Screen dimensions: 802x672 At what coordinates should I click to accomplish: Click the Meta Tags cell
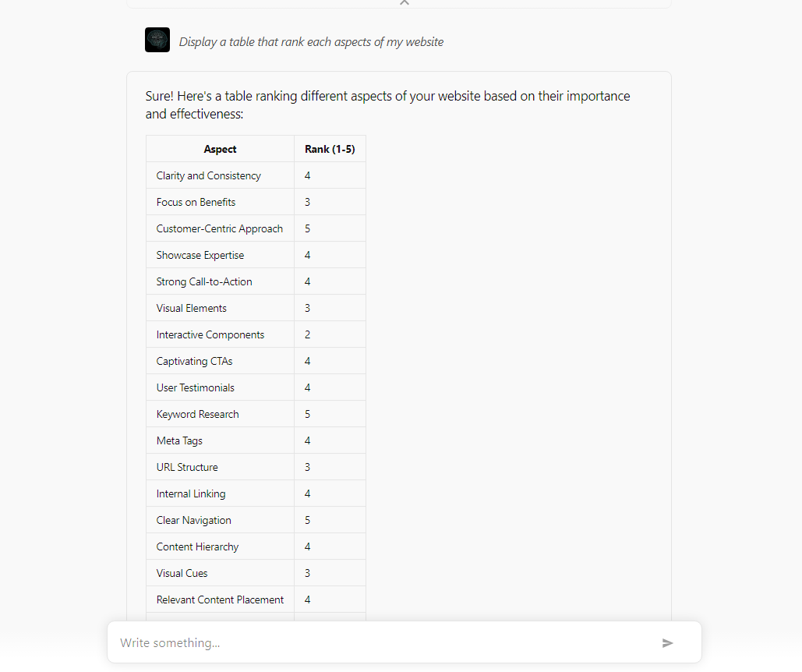[x=220, y=440]
